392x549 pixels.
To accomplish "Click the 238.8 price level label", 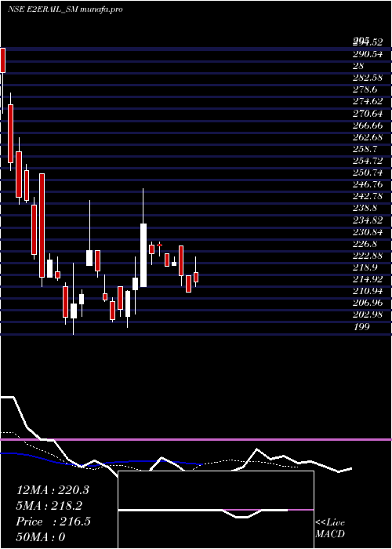I will click(x=365, y=208).
